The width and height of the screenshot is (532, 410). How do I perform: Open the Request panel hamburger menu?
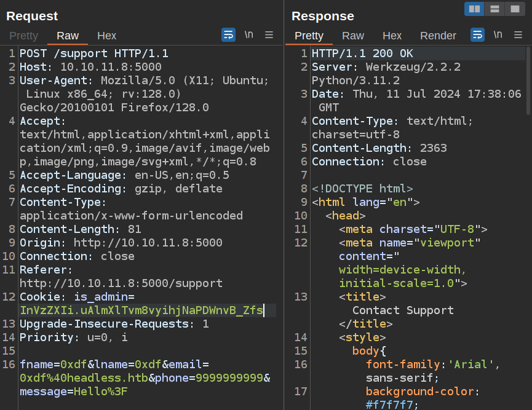[269, 35]
